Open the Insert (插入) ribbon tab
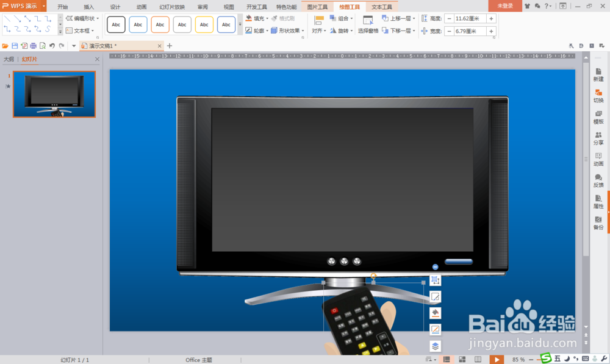The height and width of the screenshot is (364, 610). [x=88, y=7]
